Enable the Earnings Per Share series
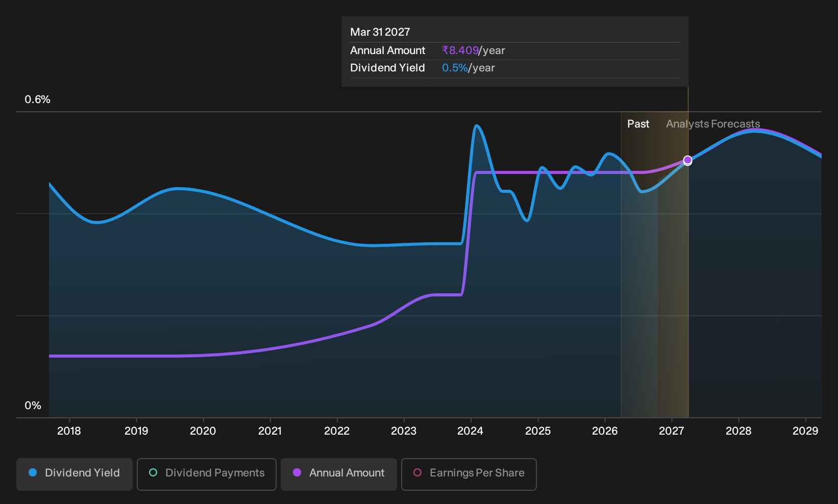The height and width of the screenshot is (504, 838). pyautogui.click(x=469, y=474)
